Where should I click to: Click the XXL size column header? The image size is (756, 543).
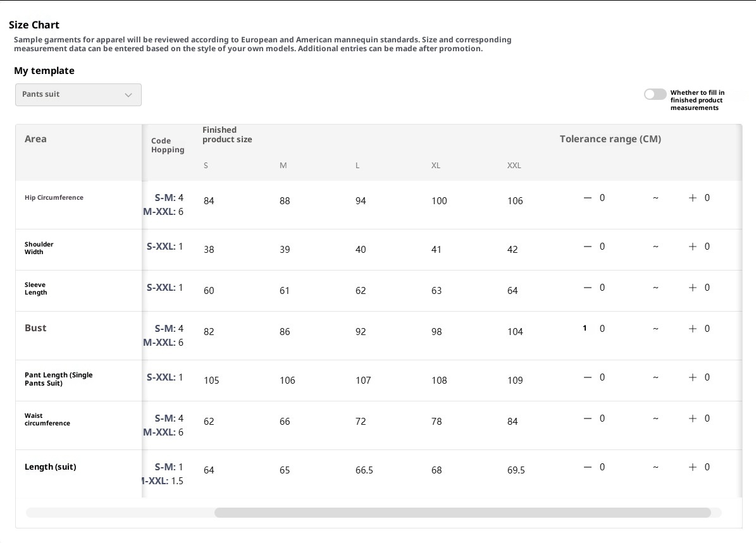pos(514,166)
